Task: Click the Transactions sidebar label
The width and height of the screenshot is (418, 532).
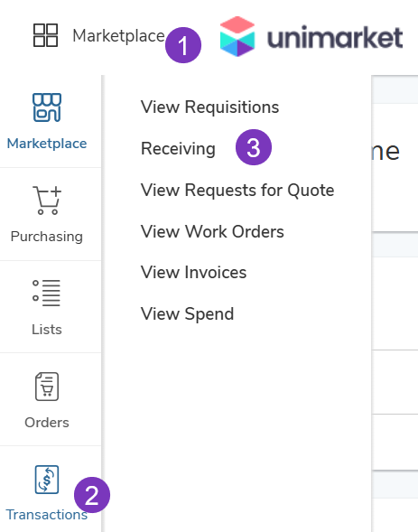Action: pos(47,515)
